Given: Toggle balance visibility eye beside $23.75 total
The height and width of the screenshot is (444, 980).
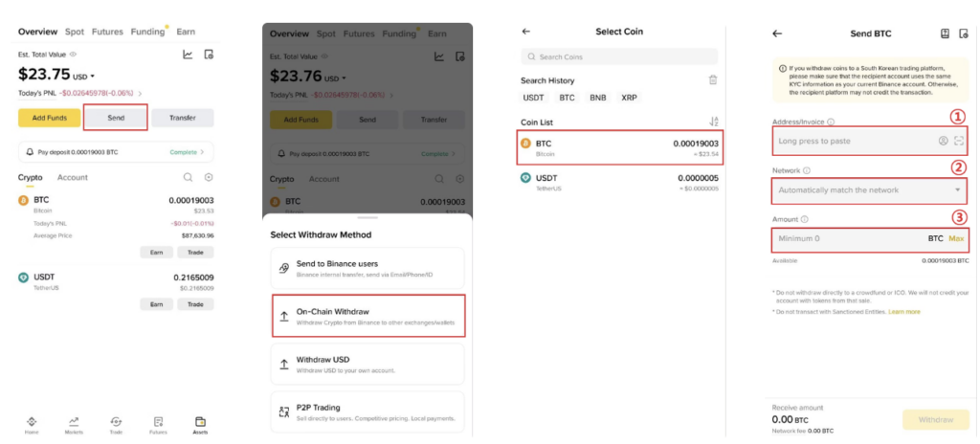Looking at the screenshot, I should pyautogui.click(x=74, y=55).
